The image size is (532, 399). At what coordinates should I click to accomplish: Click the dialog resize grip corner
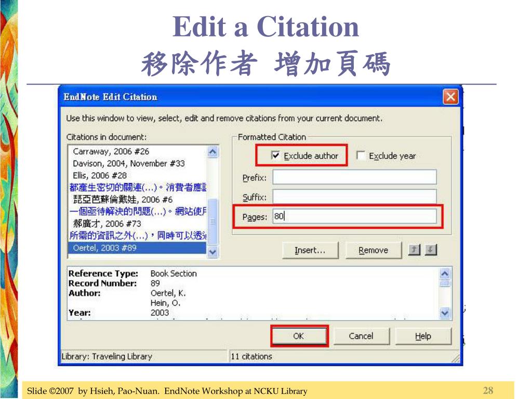[x=455, y=358]
